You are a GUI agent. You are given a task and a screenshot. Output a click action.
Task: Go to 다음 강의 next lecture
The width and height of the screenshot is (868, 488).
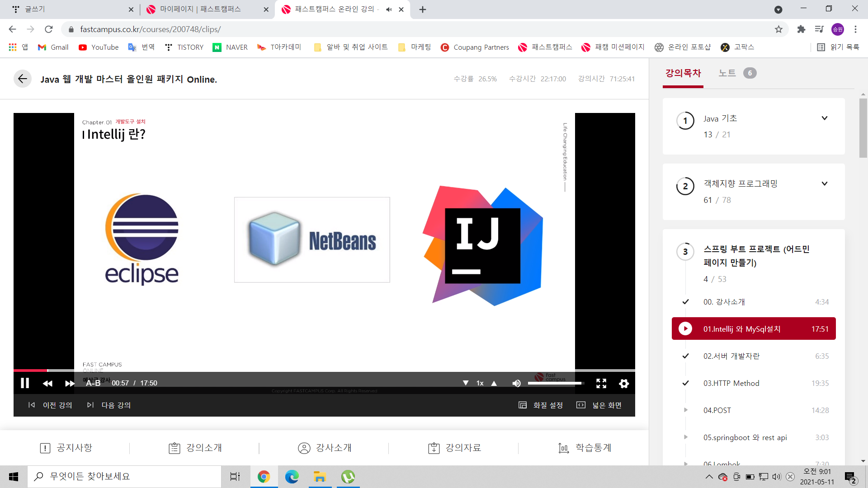click(109, 405)
